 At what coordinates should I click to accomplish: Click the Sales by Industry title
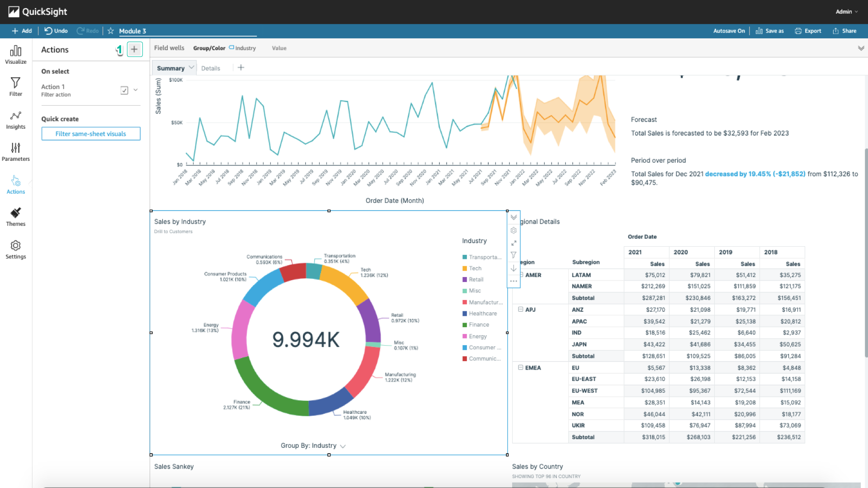click(180, 222)
